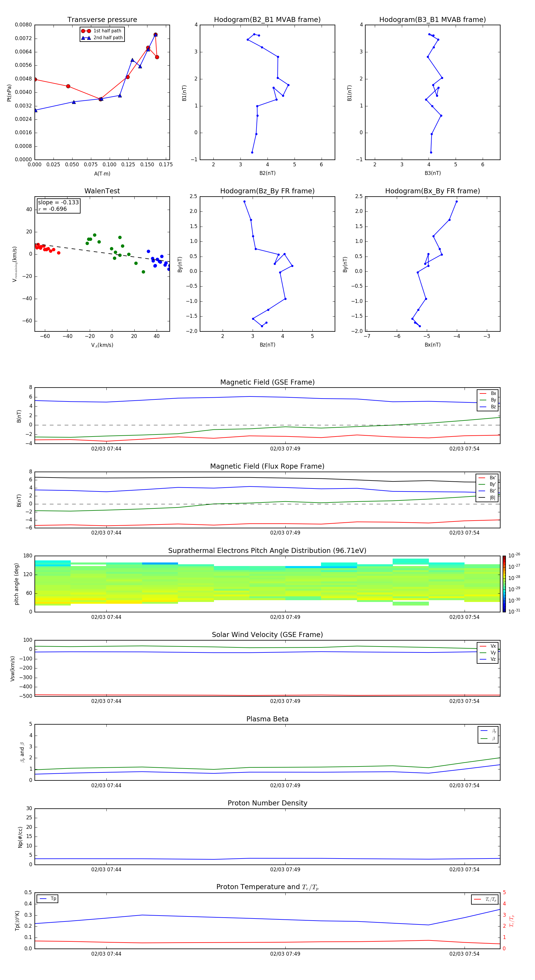The height and width of the screenshot is (980, 535).
Task: Click the 'Hodogram(B2_B1 MVAB frame)' title
Action: (267, 20)
